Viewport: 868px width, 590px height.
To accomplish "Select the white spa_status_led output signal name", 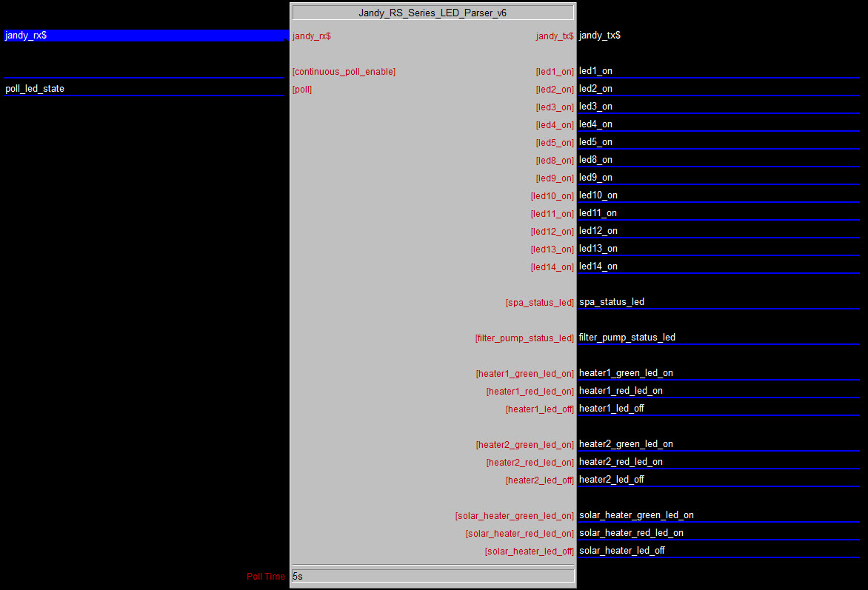I will pyautogui.click(x=612, y=301).
